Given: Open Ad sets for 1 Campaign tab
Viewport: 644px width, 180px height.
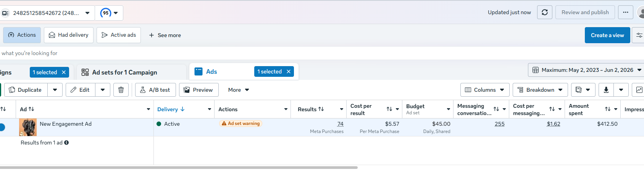Looking at the screenshot, I should 132,72.
